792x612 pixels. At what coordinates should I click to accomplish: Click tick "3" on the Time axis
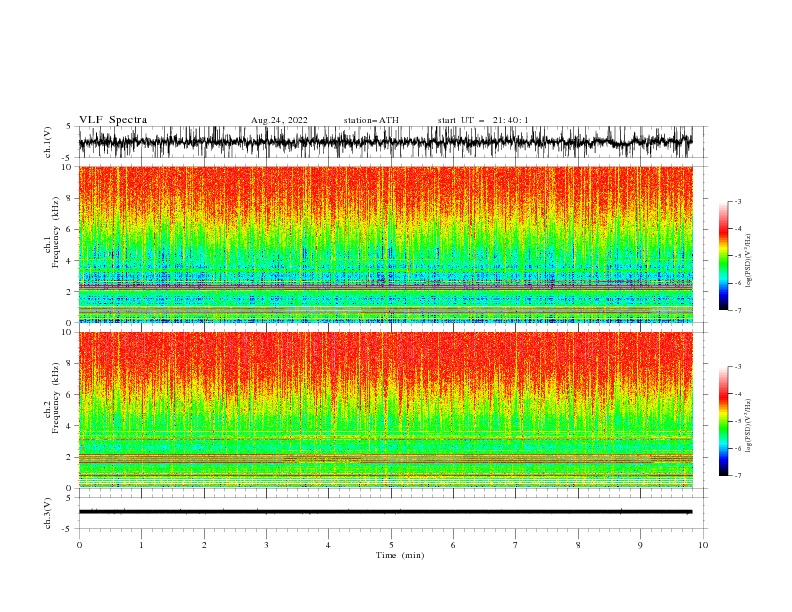(x=266, y=545)
